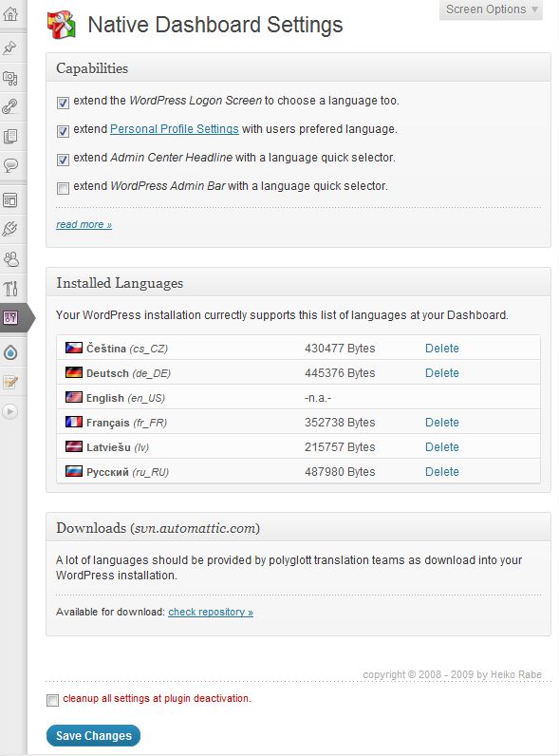Toggle the Personal Profile Settings extension checkbox
559x756 pixels.
[x=63, y=131]
